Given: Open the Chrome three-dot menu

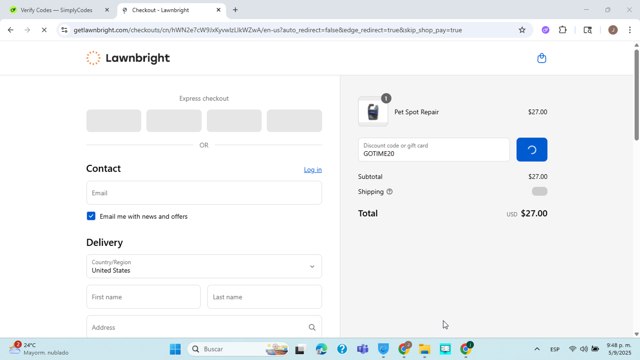Looking at the screenshot, I should pos(630,30).
